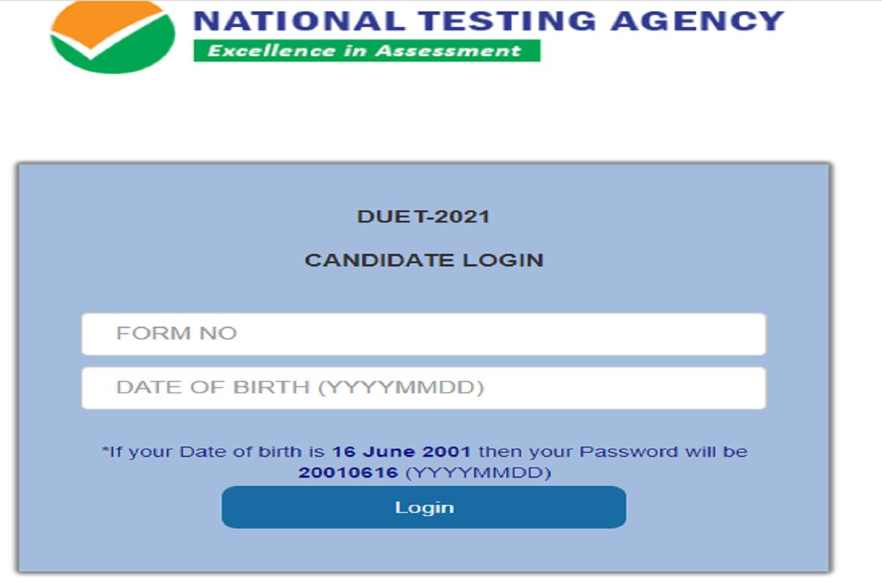Click the Login button label text
This screenshot has height=588, width=882.
click(x=423, y=506)
